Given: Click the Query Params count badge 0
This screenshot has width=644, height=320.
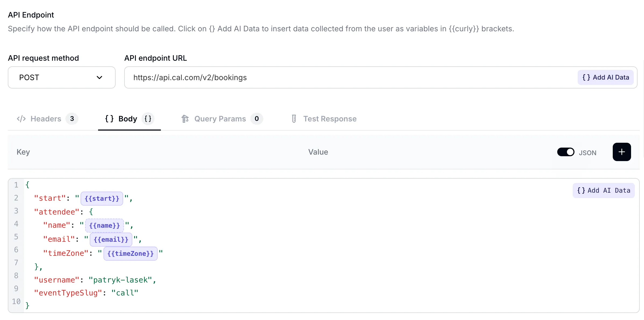Looking at the screenshot, I should (x=257, y=119).
